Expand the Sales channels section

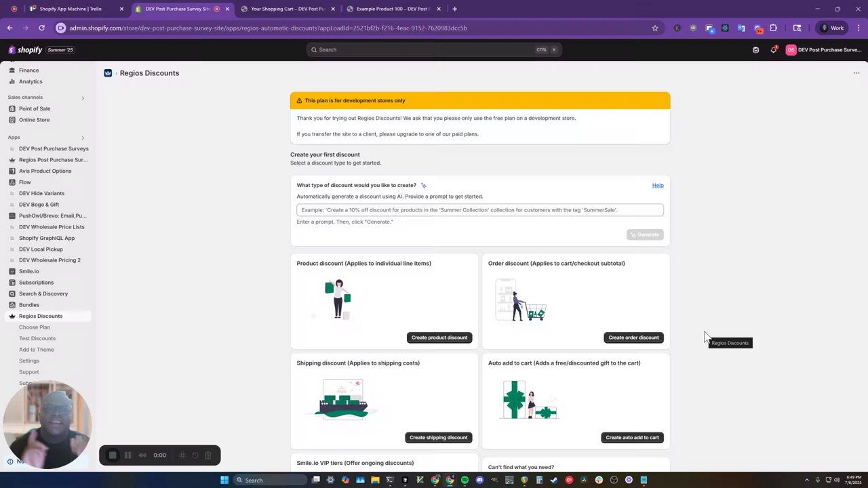(x=83, y=98)
